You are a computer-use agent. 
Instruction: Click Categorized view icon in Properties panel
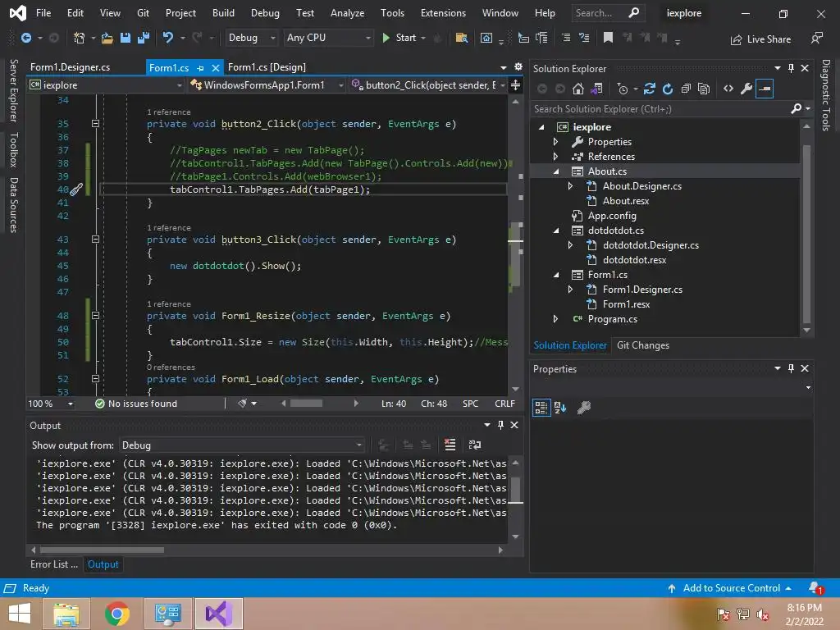point(541,408)
